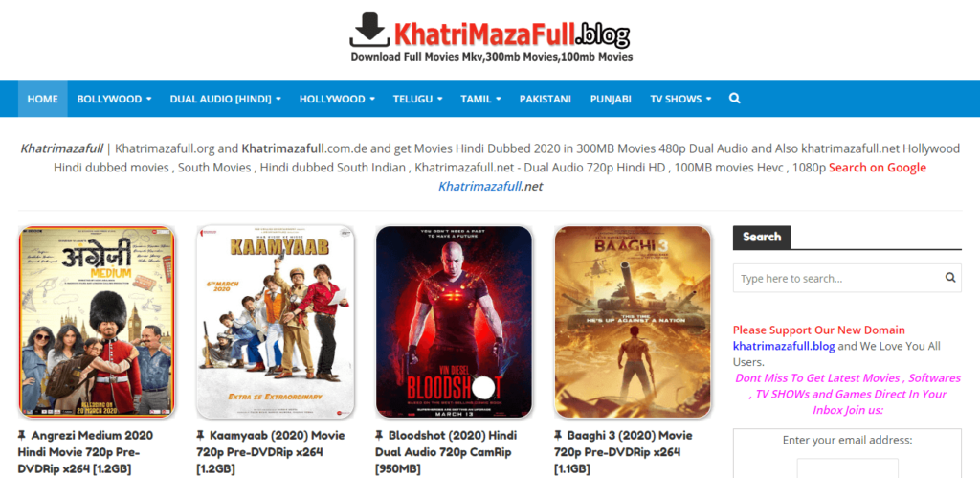
Task: Click pin icon beside Kaamyaab title
Action: tap(201, 435)
